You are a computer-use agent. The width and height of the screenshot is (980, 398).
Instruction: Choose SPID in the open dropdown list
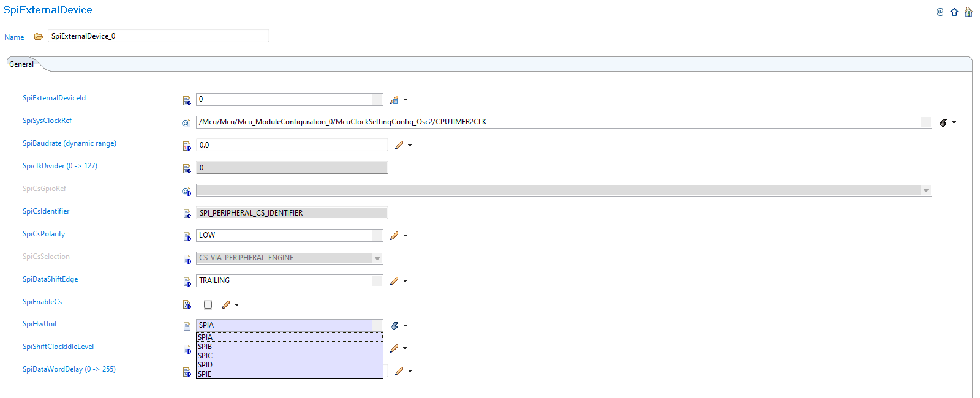[205, 365]
